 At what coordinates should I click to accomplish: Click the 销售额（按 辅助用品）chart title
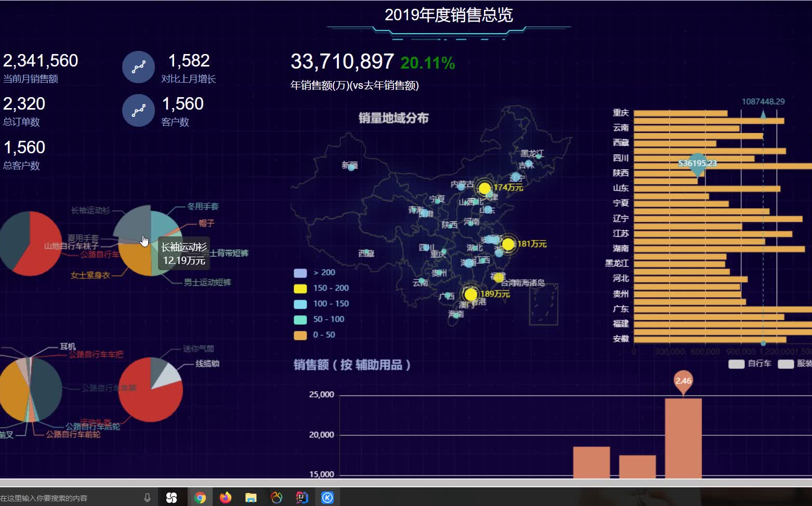(352, 365)
